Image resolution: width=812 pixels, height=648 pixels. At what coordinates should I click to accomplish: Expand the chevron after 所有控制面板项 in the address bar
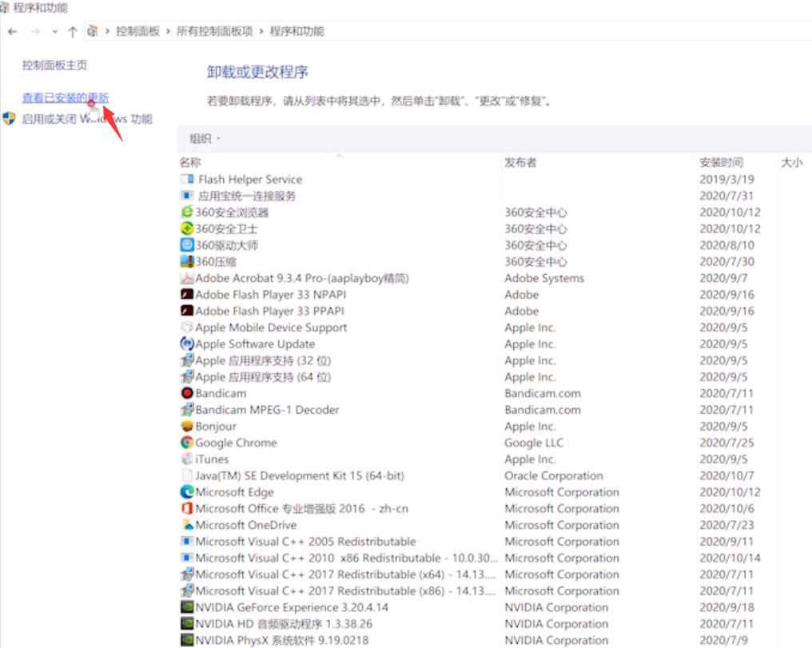pyautogui.click(x=261, y=32)
